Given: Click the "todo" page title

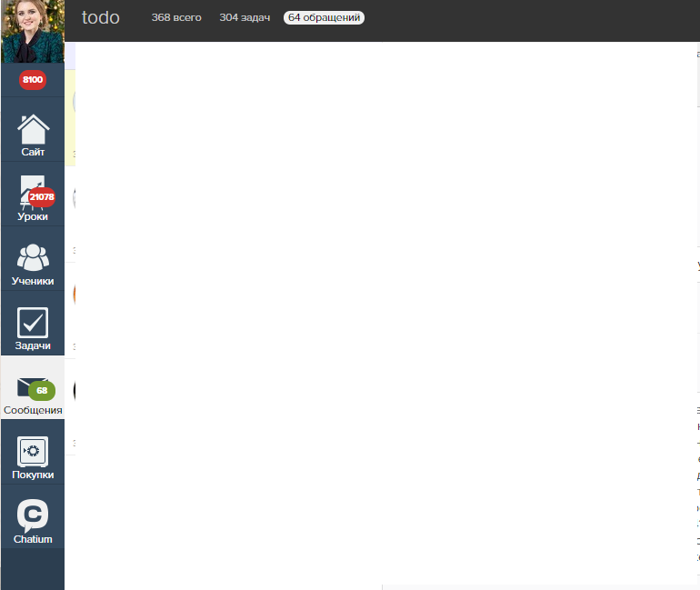Looking at the screenshot, I should 101,17.
